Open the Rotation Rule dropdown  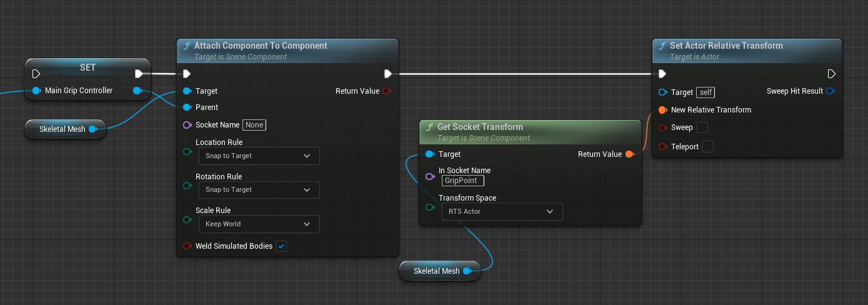click(x=259, y=189)
